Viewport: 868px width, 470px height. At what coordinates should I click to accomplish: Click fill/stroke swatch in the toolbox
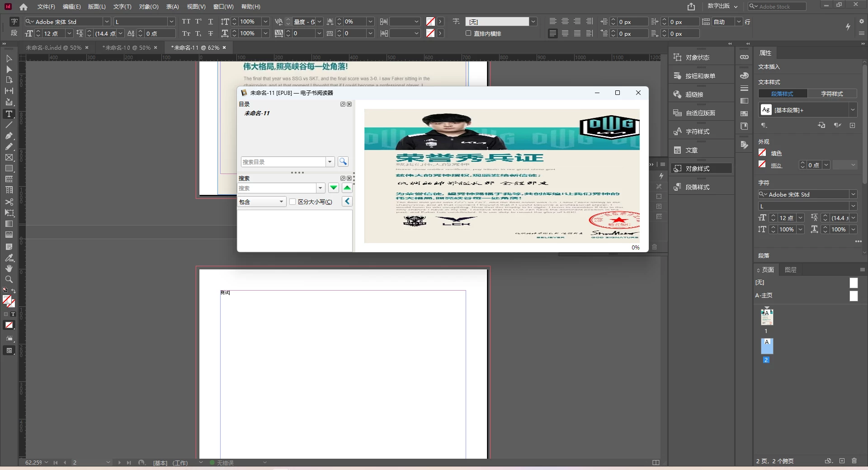click(x=9, y=301)
